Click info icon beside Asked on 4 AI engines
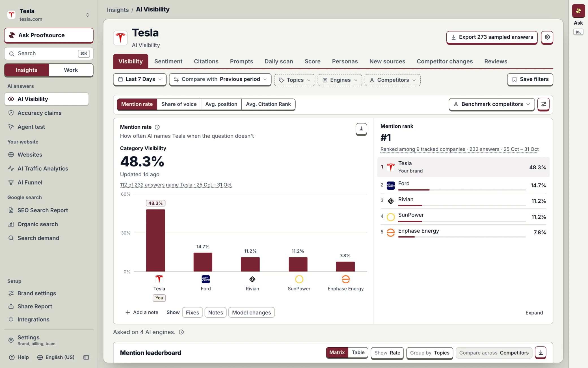Image resolution: width=588 pixels, height=368 pixels. pyautogui.click(x=181, y=332)
